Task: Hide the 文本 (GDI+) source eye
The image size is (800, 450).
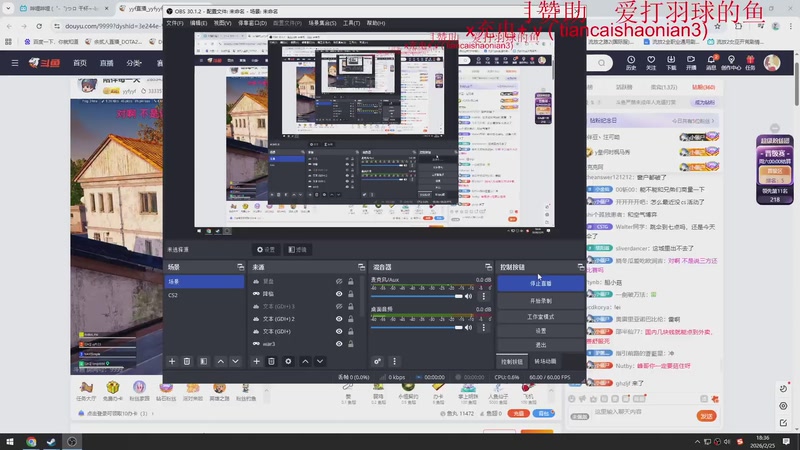Action: [339, 331]
